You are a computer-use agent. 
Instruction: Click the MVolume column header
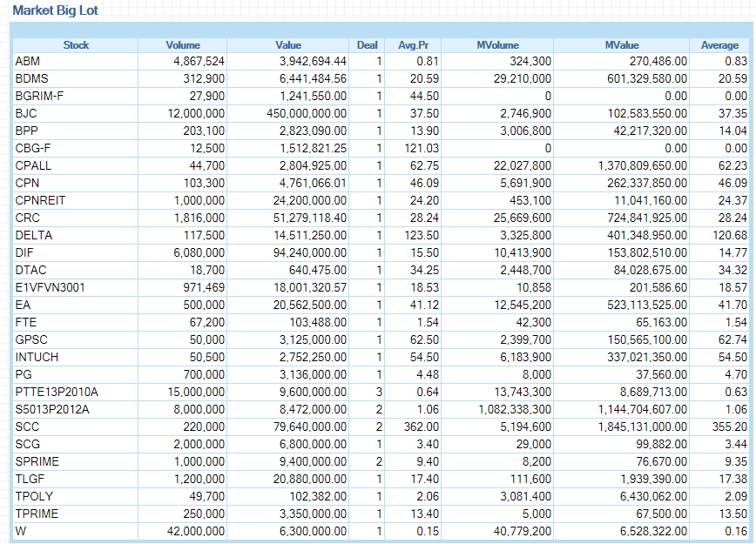point(497,45)
